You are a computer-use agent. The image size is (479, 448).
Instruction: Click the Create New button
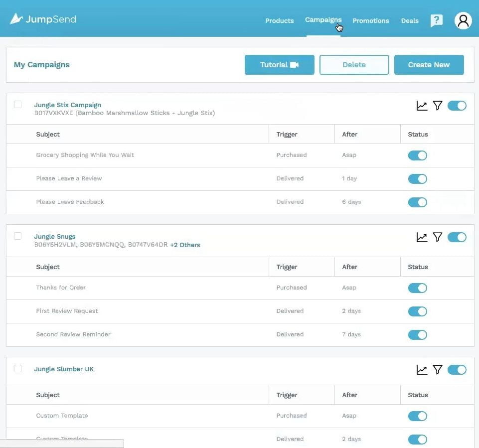click(x=429, y=65)
